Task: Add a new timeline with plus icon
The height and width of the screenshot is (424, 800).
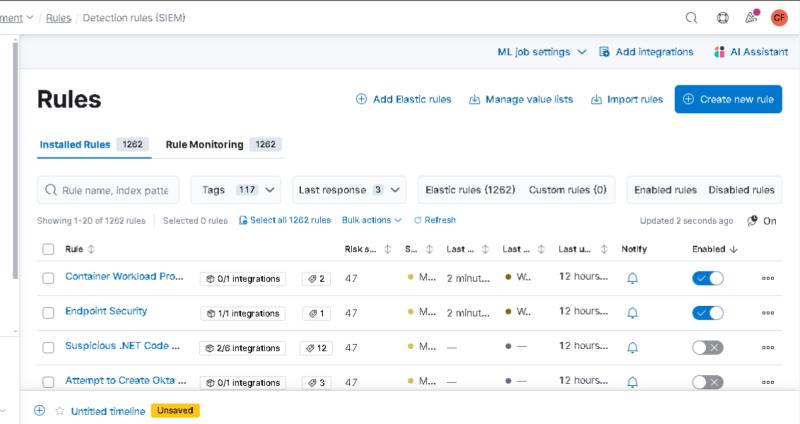Action: tap(40, 410)
